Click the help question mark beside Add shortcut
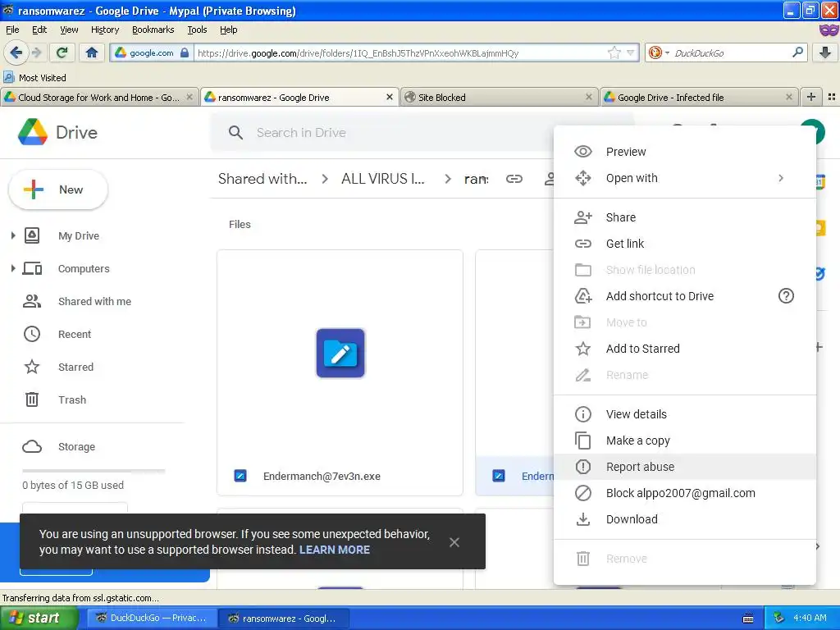The image size is (840, 630). [786, 295]
